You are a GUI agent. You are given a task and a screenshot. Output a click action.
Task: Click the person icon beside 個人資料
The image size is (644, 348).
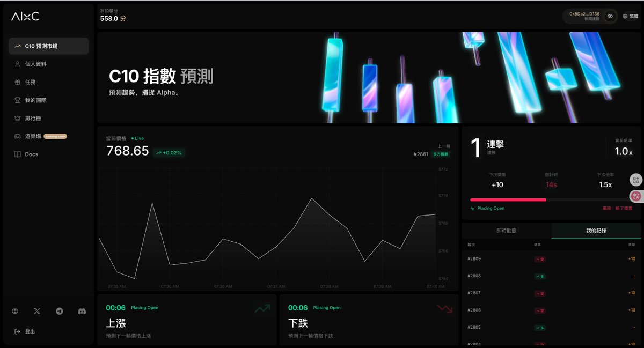point(18,64)
